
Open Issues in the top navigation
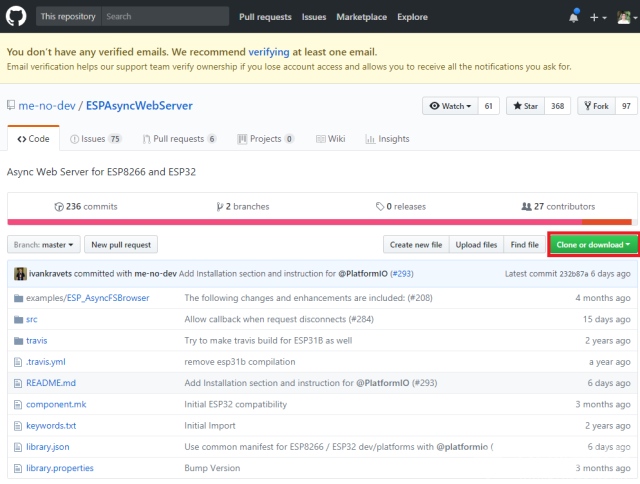pos(314,17)
